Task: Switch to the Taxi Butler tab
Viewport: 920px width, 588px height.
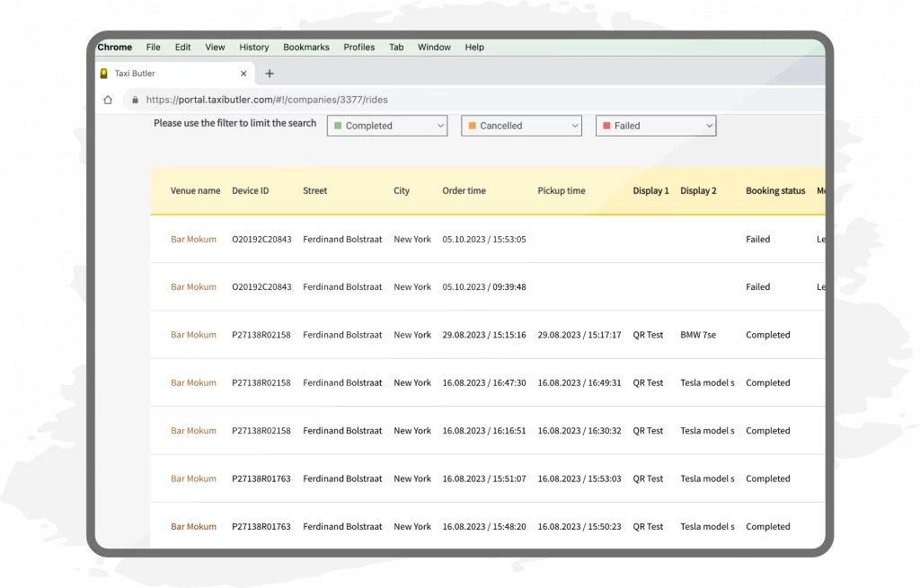Action: (x=175, y=74)
